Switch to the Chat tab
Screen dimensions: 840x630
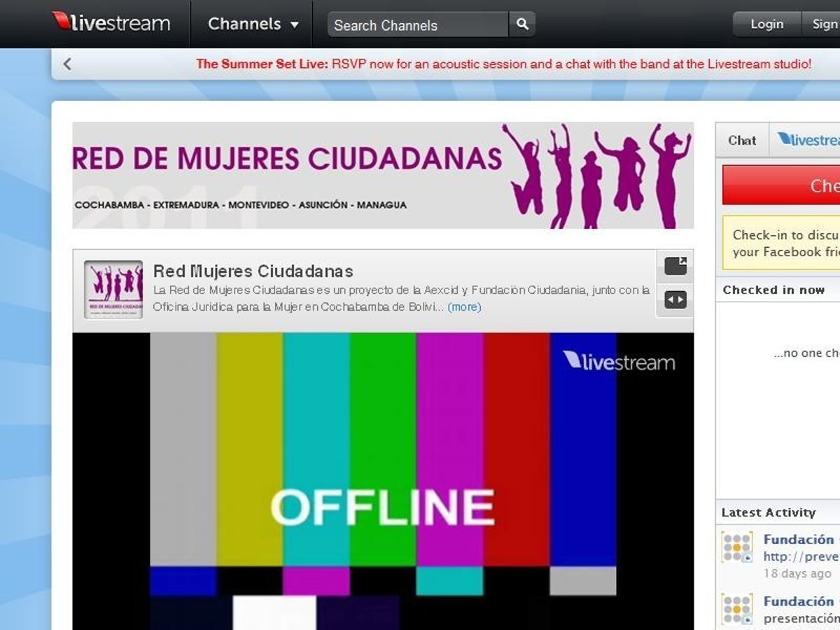click(x=742, y=140)
